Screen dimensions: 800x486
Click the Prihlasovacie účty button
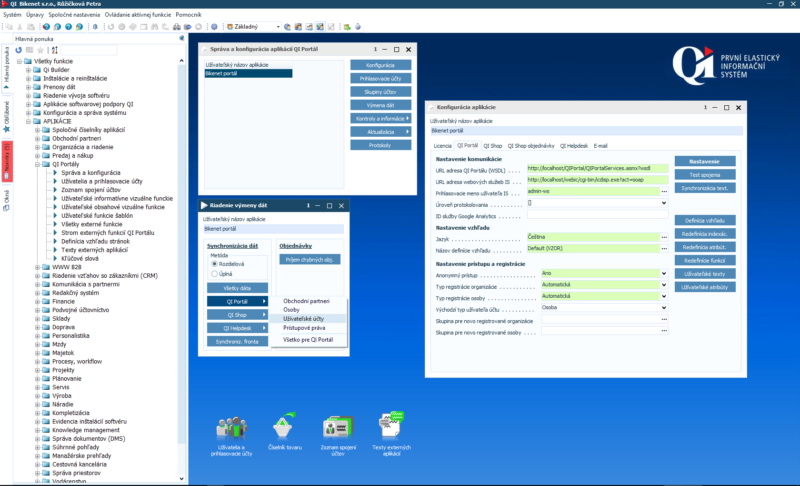point(381,79)
